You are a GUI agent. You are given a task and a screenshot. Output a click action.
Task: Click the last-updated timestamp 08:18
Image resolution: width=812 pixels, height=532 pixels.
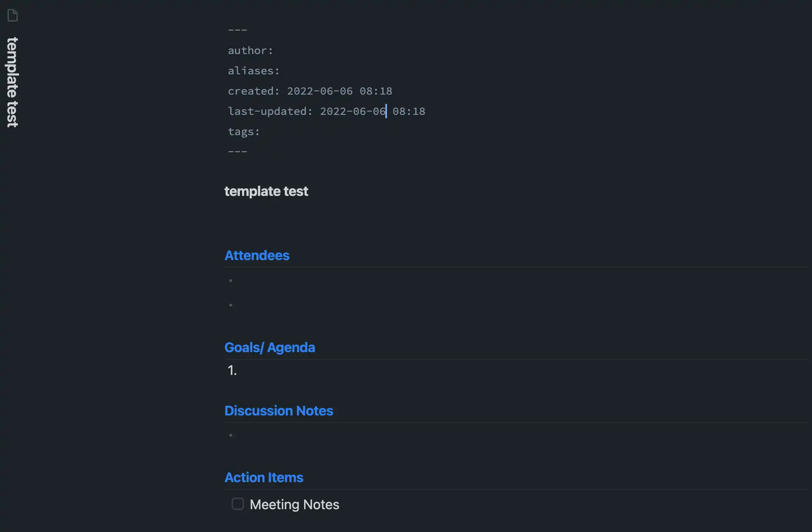pyautogui.click(x=409, y=111)
